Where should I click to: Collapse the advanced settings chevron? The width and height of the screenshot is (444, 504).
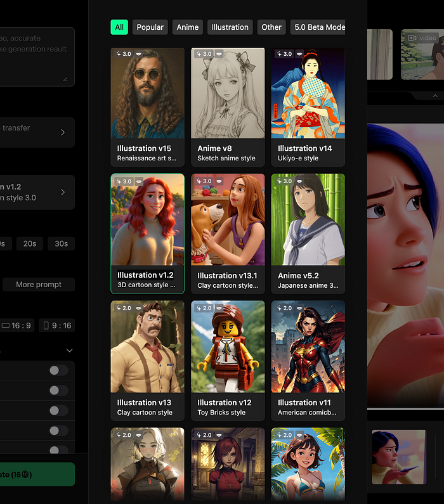coord(69,351)
